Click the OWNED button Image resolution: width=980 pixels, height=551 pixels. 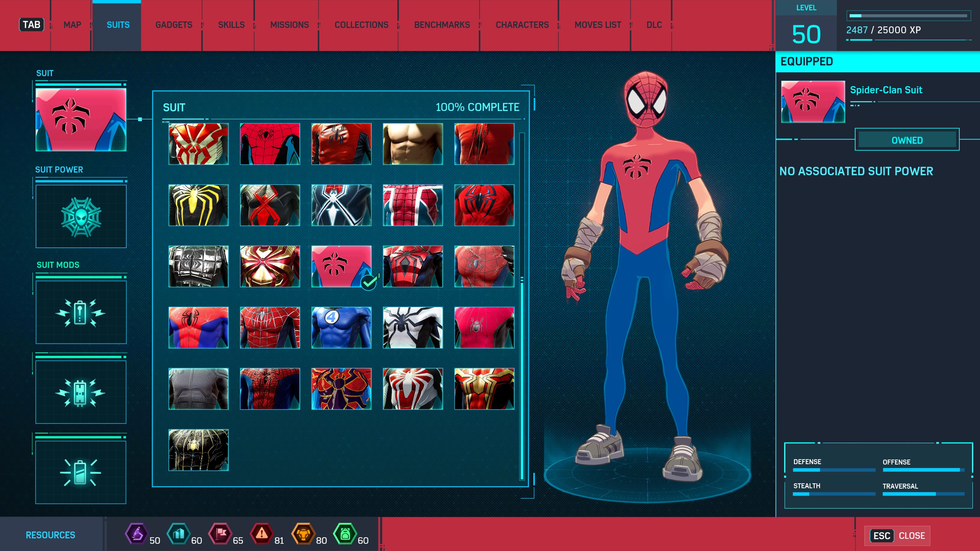pos(907,140)
